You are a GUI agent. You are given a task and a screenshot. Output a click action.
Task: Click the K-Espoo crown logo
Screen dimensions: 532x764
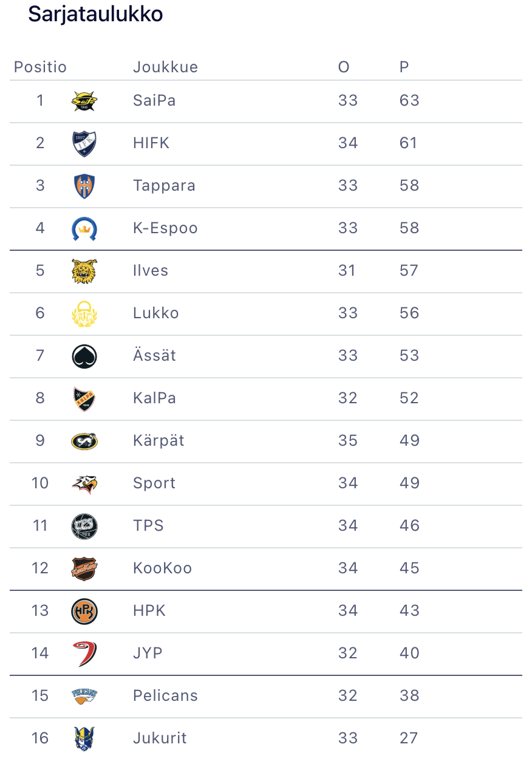click(x=84, y=228)
